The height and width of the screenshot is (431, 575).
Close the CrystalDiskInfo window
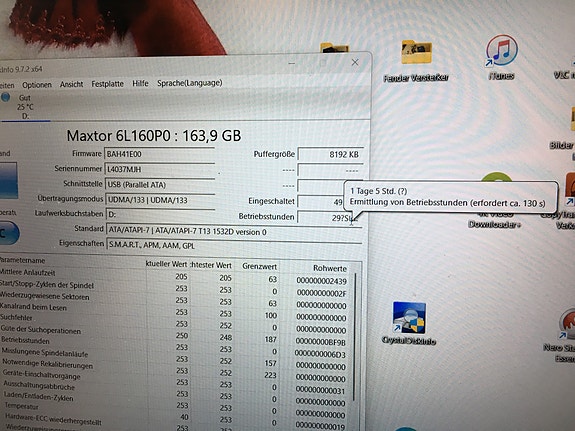pyautogui.click(x=355, y=62)
